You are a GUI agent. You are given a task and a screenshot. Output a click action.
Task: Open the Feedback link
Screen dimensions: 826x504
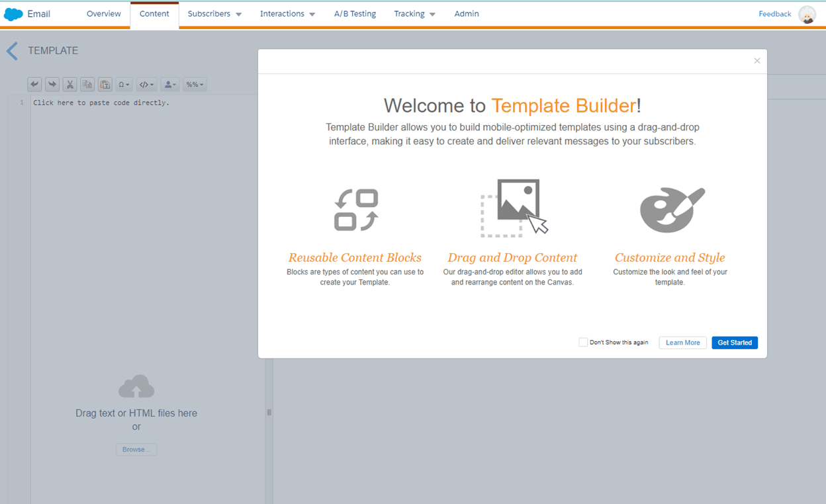775,13
